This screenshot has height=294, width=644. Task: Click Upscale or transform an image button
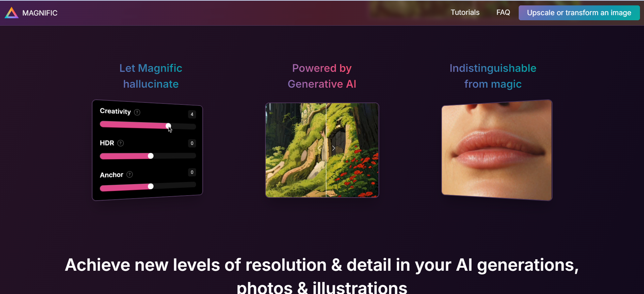tap(579, 13)
